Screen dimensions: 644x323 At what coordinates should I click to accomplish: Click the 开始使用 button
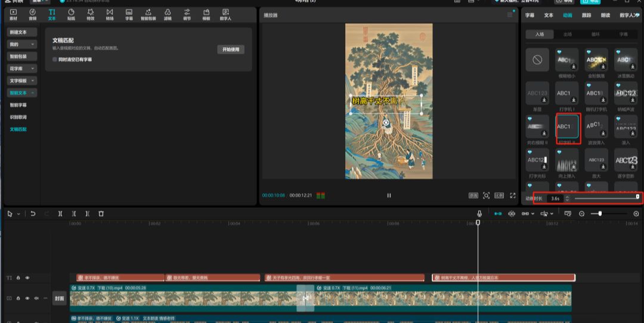[x=231, y=50]
